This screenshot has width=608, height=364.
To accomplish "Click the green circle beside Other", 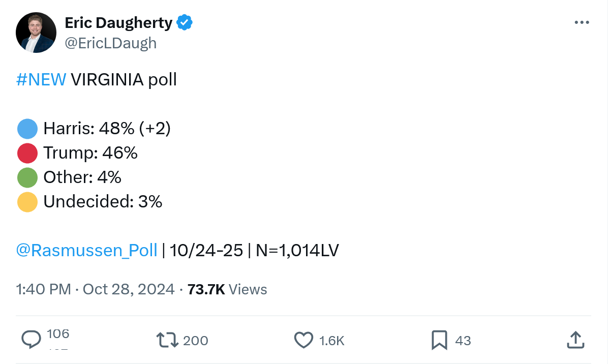I will click(27, 177).
